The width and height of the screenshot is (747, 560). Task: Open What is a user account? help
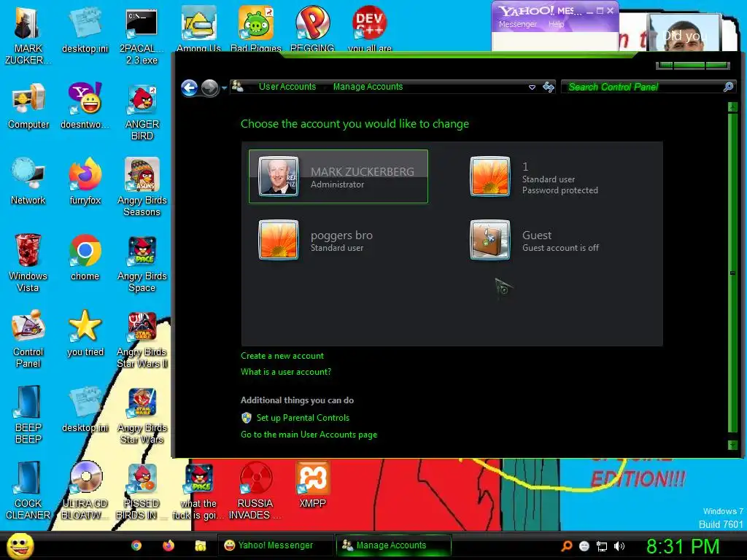(286, 372)
